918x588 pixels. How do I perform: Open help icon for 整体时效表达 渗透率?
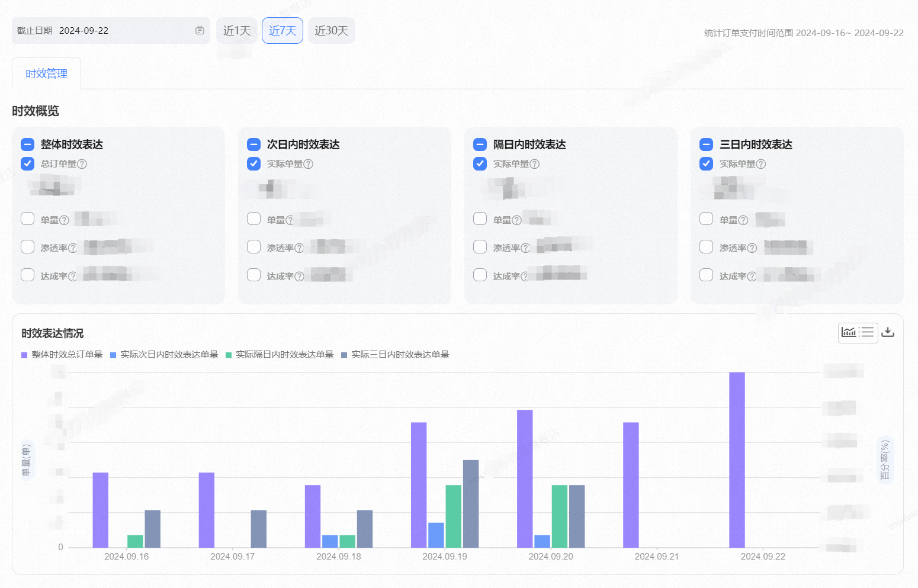(73, 248)
